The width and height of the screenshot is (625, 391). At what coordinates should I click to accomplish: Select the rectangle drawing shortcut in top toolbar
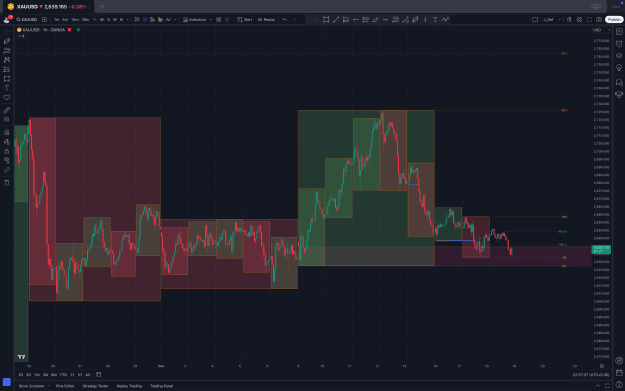pos(326,20)
